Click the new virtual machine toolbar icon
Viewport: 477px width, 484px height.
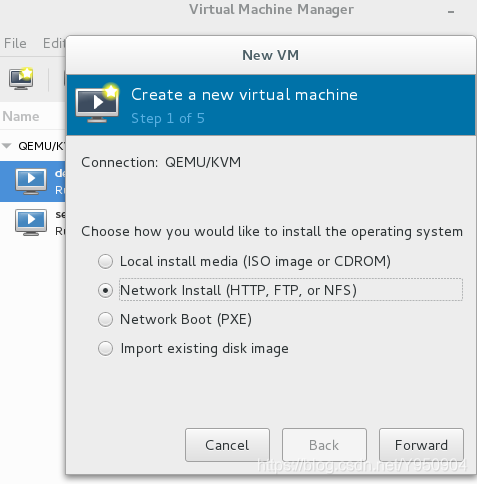coord(21,79)
